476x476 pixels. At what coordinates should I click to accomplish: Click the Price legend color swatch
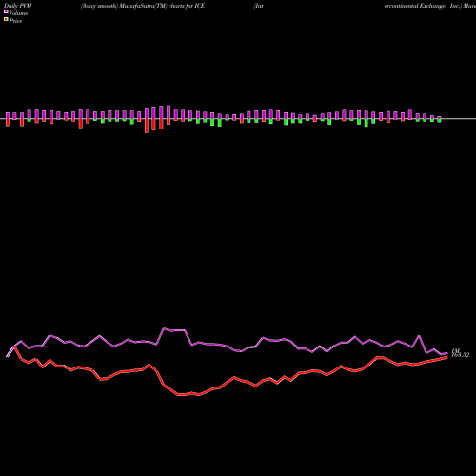[6, 20]
